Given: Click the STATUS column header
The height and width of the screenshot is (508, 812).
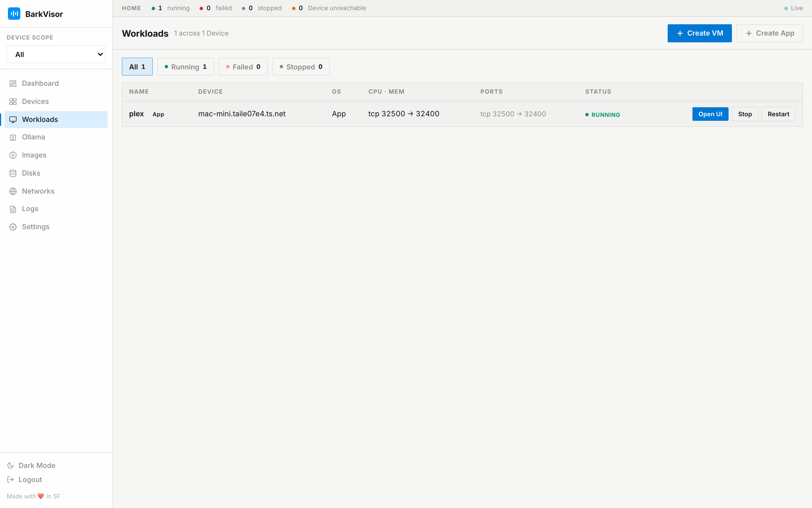Looking at the screenshot, I should (598, 92).
